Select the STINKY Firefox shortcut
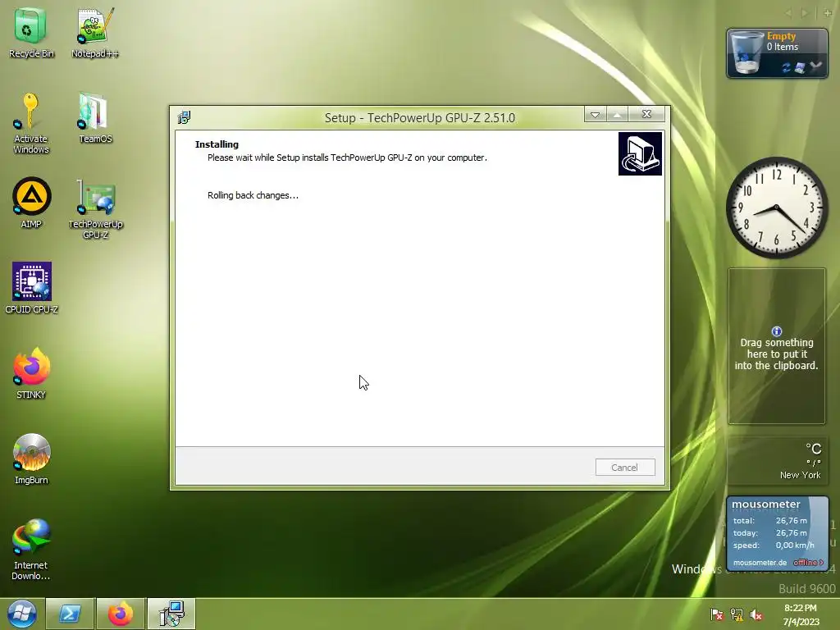This screenshot has height=630, width=840. [x=31, y=373]
